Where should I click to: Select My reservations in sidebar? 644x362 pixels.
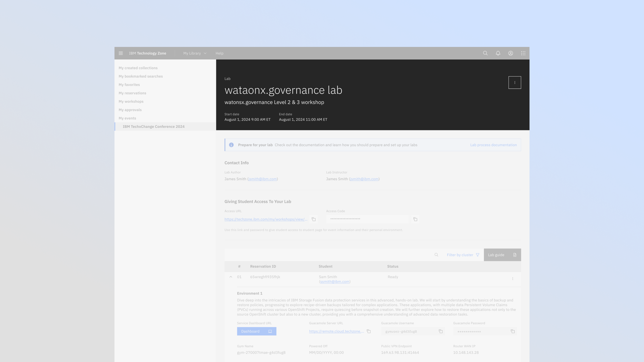(x=132, y=93)
